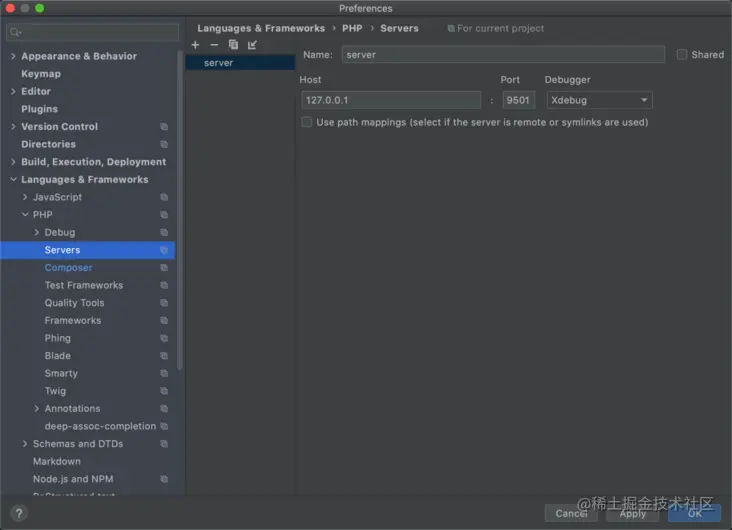Click project-level icon next to Version Control
This screenshot has height=530, width=732.
pyautogui.click(x=164, y=127)
